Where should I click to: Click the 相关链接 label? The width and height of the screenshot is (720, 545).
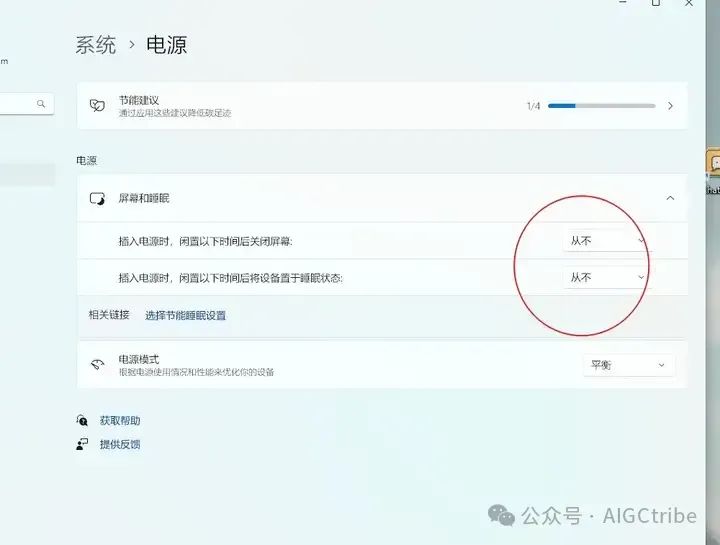[109, 315]
